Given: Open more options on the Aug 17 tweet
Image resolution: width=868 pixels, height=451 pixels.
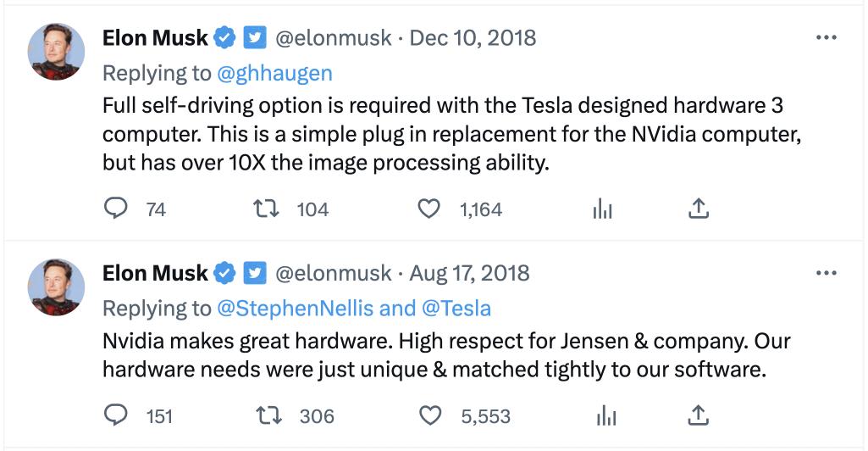Looking at the screenshot, I should pos(826,273).
